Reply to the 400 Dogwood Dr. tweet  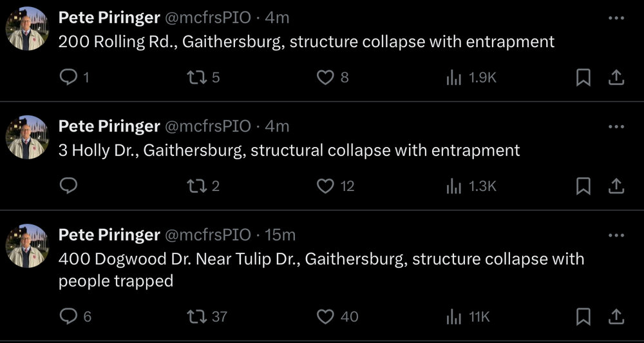[x=68, y=317]
